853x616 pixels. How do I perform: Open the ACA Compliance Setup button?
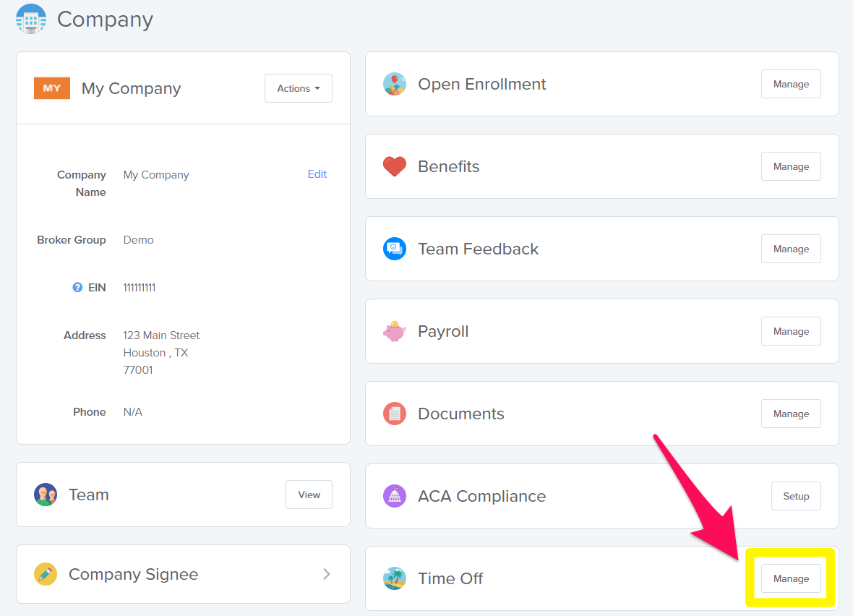point(796,496)
